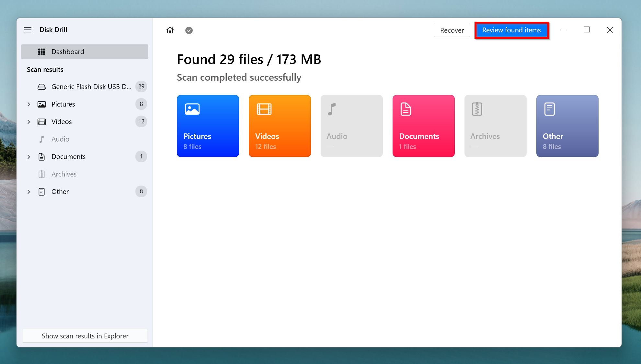Click the home navigation icon
The height and width of the screenshot is (364, 641).
(170, 29)
